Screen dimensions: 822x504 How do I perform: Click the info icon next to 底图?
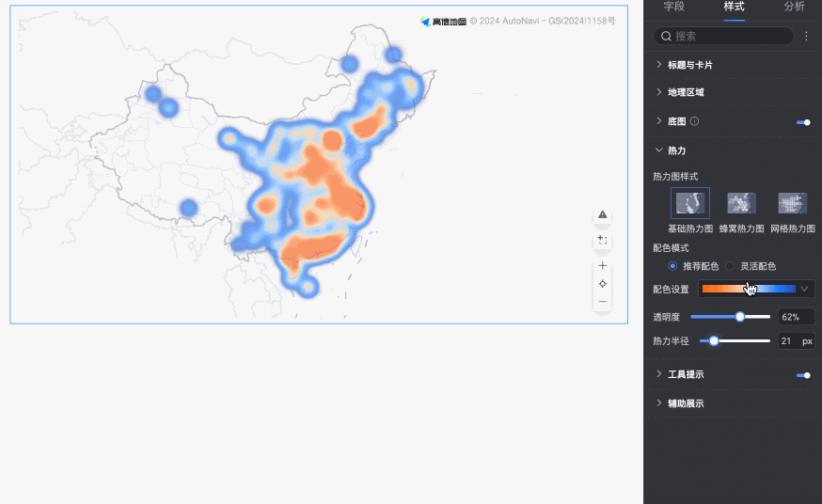[695, 121]
